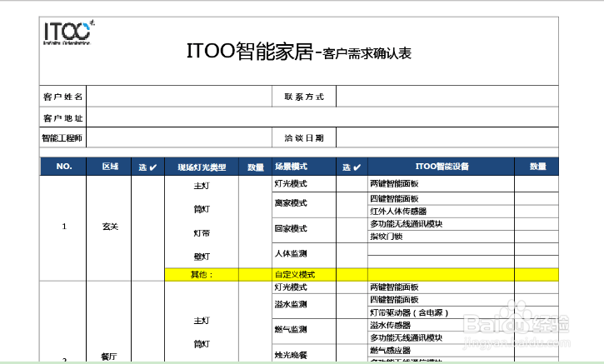This screenshot has width=604, height=364.
Task: Select the '灯带驱动器（含电源）' device cell
Action: [x=441, y=312]
